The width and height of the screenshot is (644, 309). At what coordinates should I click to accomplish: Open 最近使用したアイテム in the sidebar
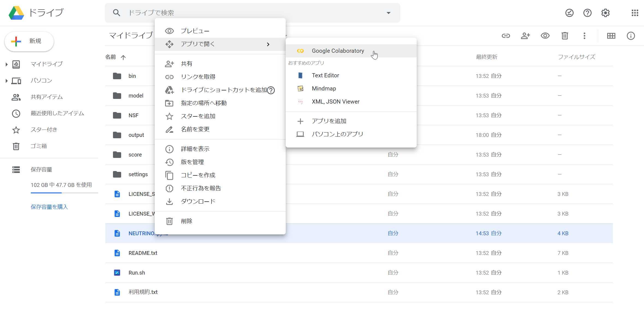[x=57, y=113]
